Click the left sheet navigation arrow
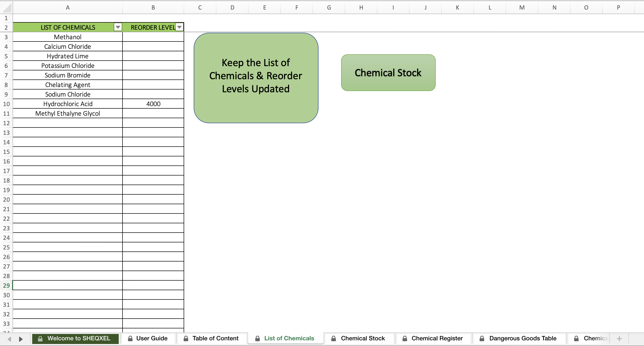 point(9,339)
